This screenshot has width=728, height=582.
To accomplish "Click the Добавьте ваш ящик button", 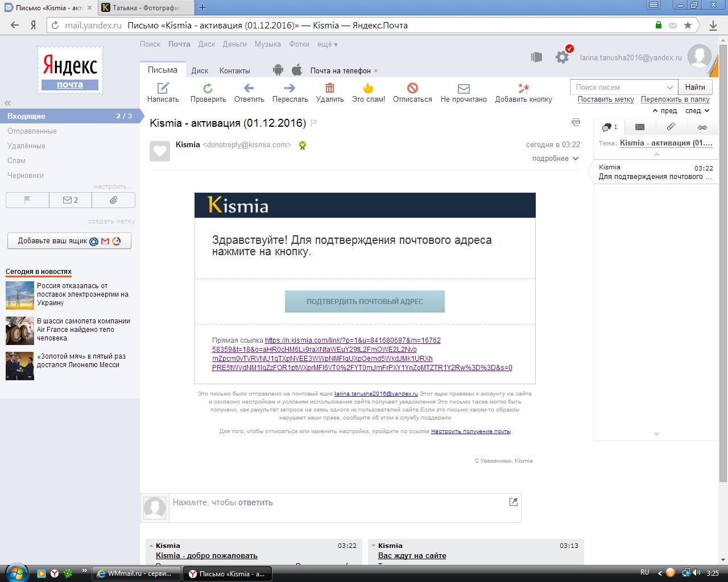I will [69, 241].
